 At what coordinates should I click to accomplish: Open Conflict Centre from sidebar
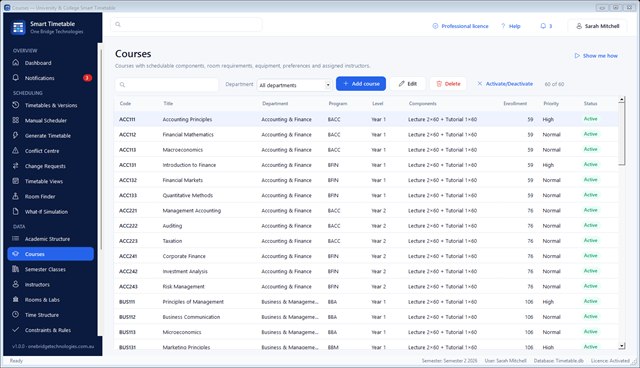click(51, 151)
